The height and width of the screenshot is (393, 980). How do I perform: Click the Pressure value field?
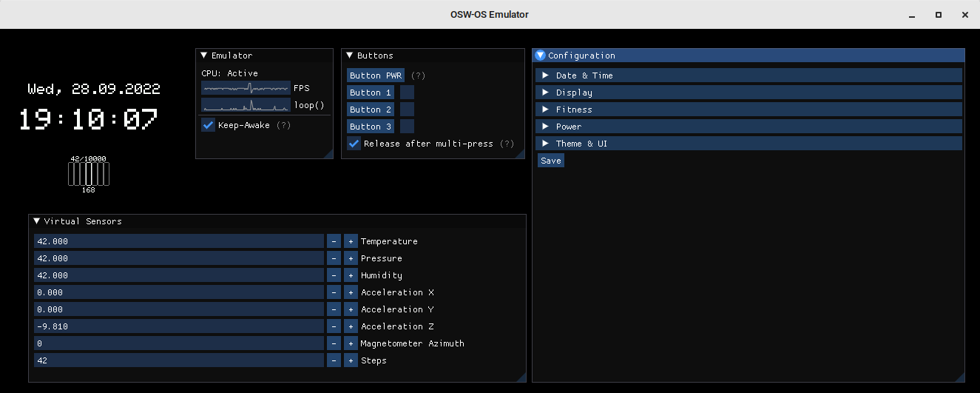coord(179,258)
